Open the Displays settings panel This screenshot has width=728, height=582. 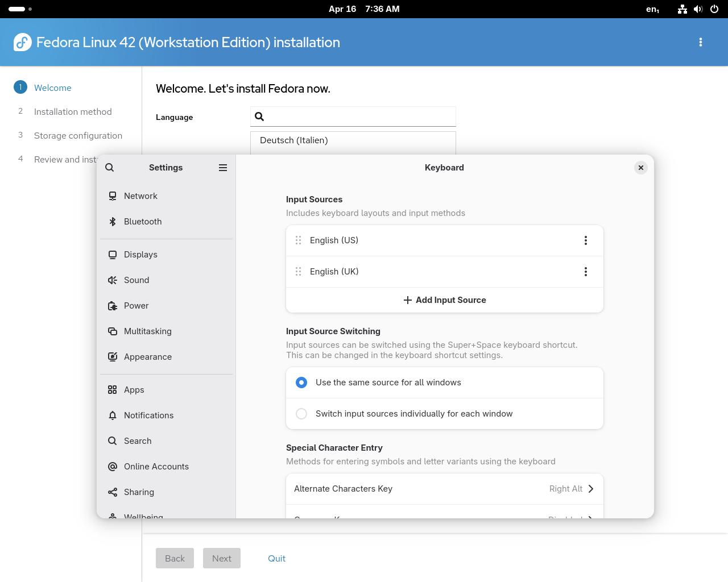tap(166, 255)
